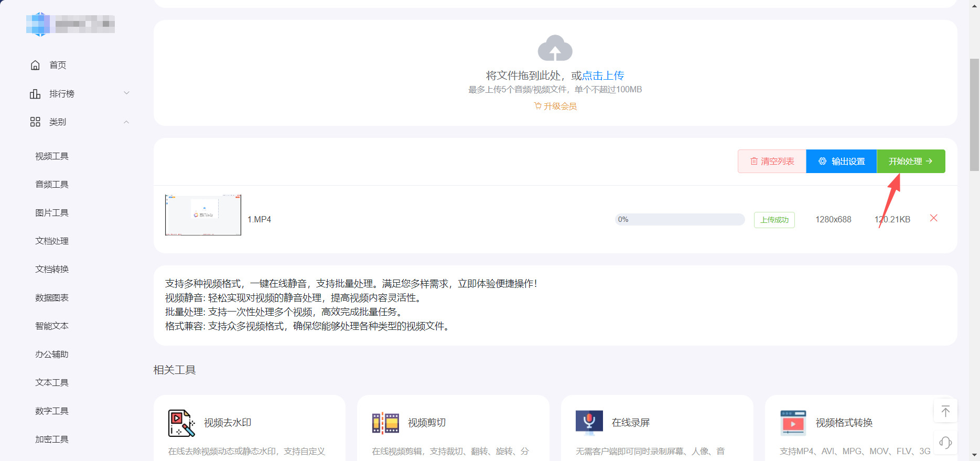Open 视频工具 category
The image size is (980, 461).
(52, 156)
